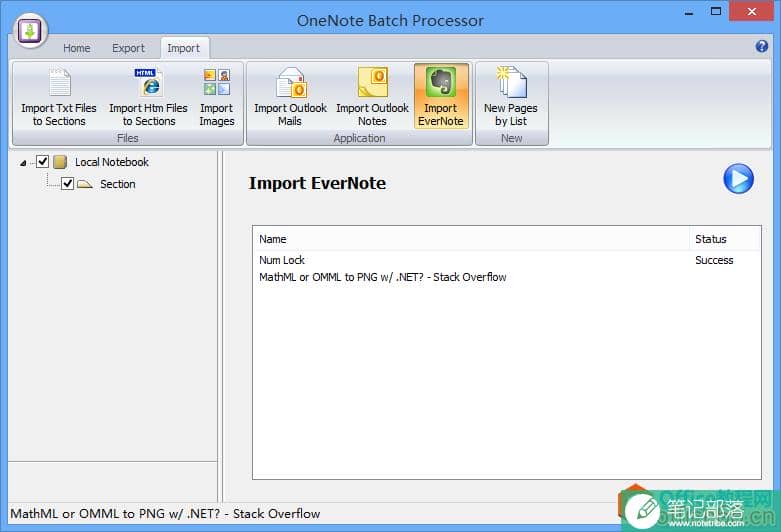
Task: Select the Import ribbon tab
Action: pos(184,48)
